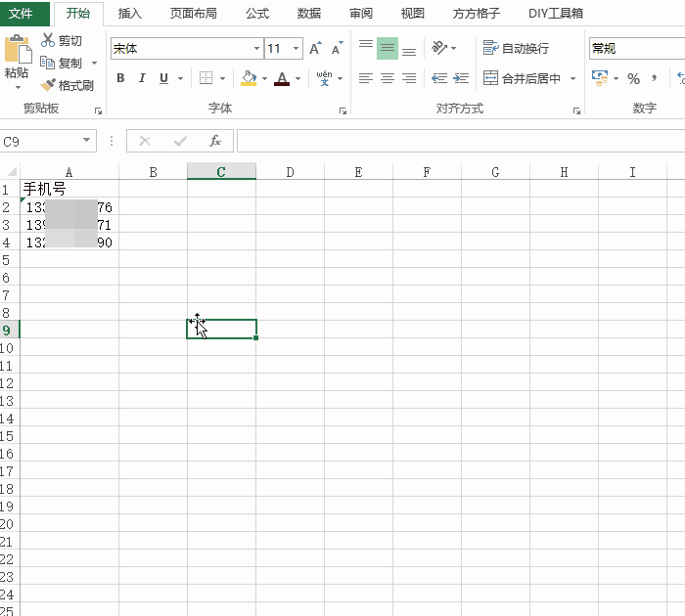Open clipboard group dialog launcher
The image size is (685, 616).
tap(98, 111)
